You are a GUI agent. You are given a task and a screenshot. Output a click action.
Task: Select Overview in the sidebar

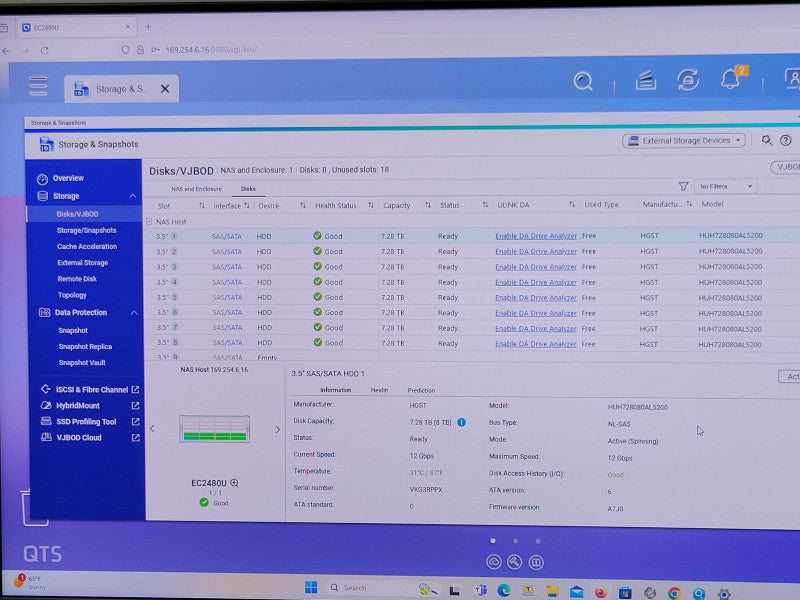(68, 178)
